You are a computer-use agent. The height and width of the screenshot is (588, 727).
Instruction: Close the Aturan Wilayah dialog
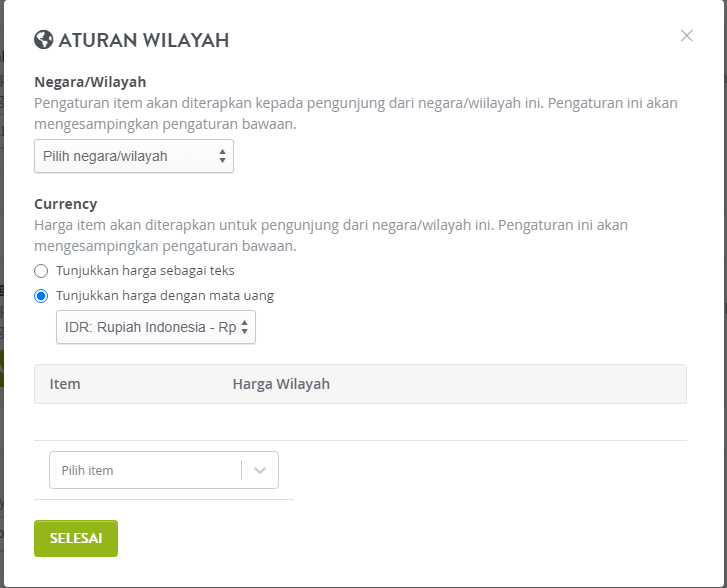[x=687, y=36]
